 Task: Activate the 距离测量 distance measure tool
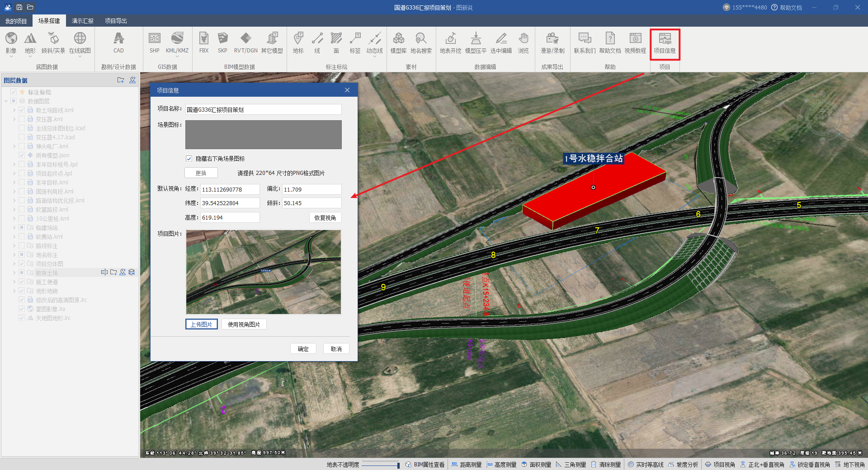467,465
